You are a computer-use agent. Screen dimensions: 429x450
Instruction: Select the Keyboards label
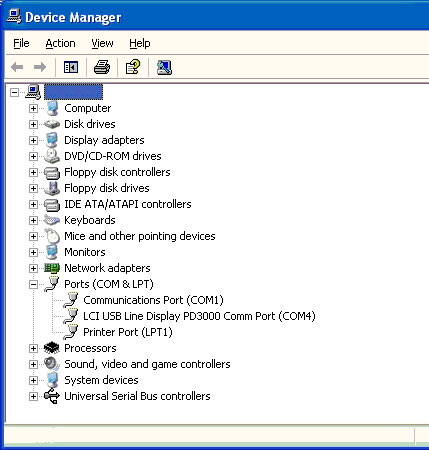tap(90, 220)
